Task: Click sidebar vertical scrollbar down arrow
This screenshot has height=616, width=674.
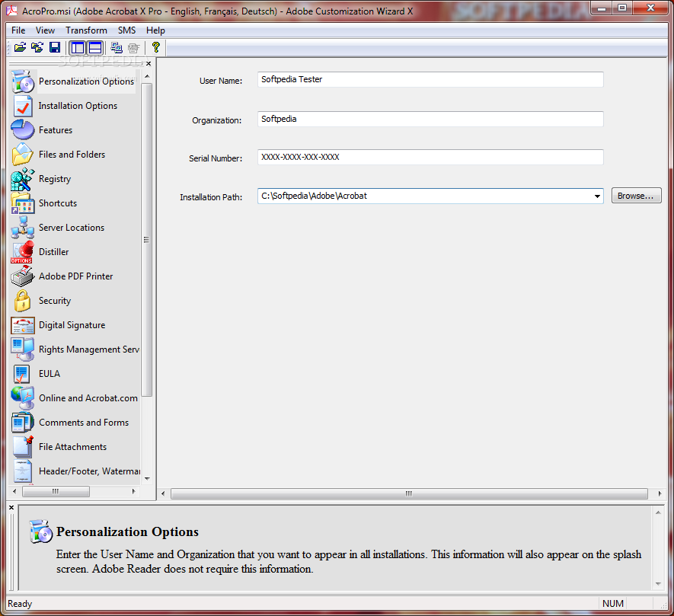Action: (x=147, y=478)
